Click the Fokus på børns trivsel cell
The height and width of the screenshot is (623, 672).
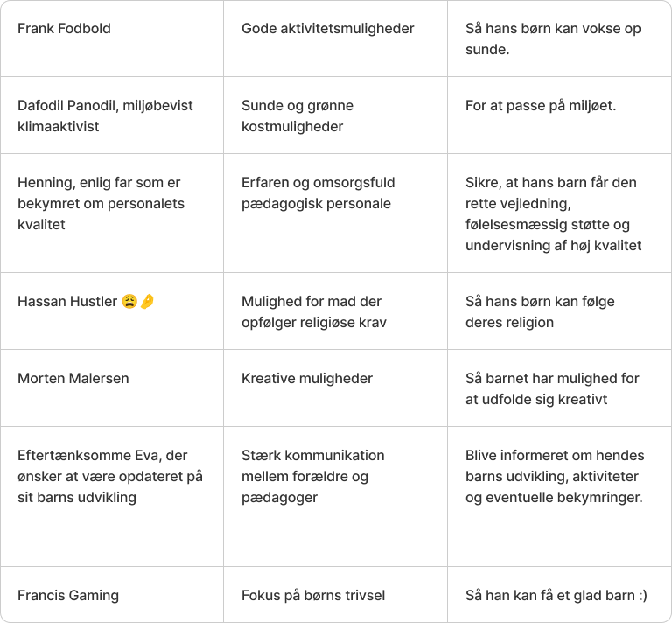tap(336, 595)
